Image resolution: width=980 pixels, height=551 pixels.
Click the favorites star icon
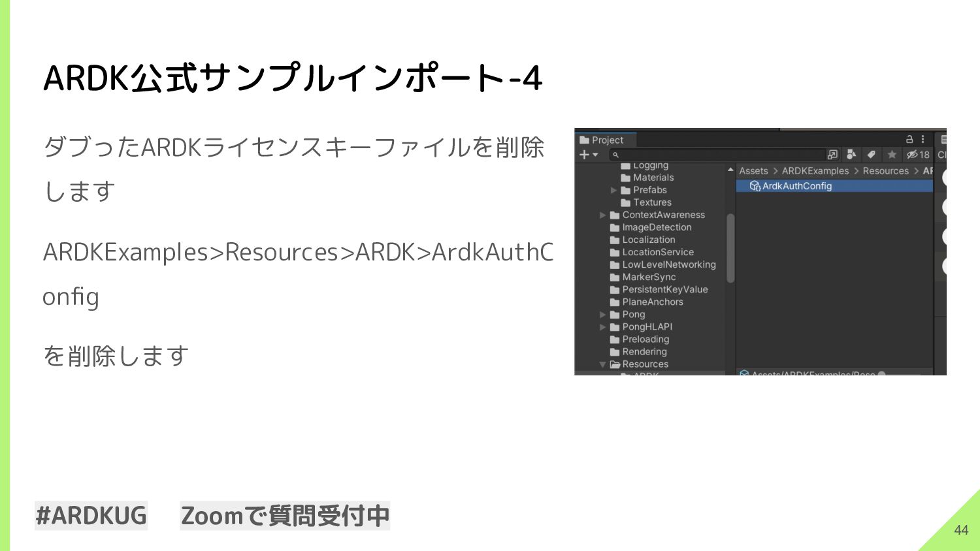click(891, 155)
